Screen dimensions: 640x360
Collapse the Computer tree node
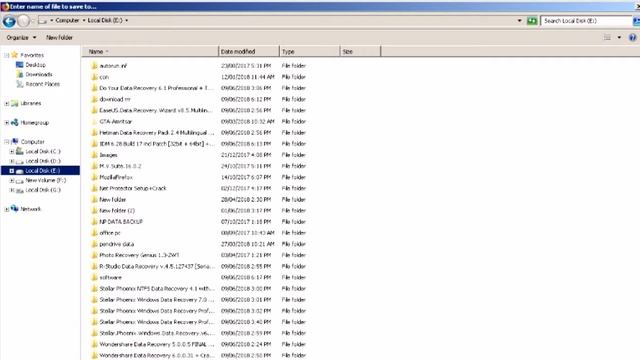click(x=7, y=142)
